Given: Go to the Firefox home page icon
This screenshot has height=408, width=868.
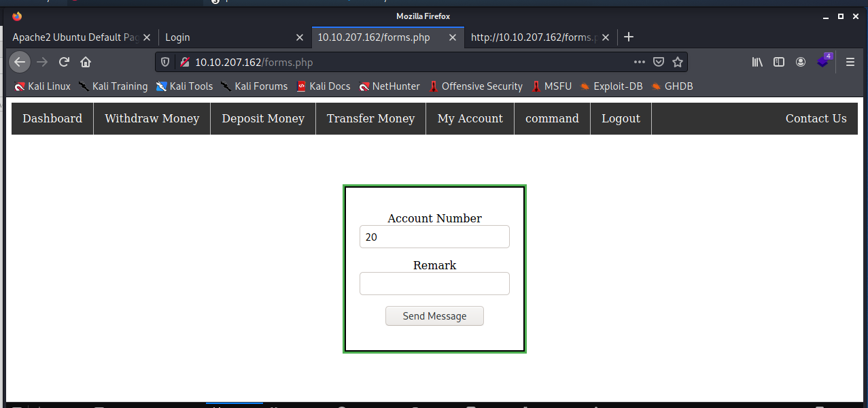Looking at the screenshot, I should (86, 62).
